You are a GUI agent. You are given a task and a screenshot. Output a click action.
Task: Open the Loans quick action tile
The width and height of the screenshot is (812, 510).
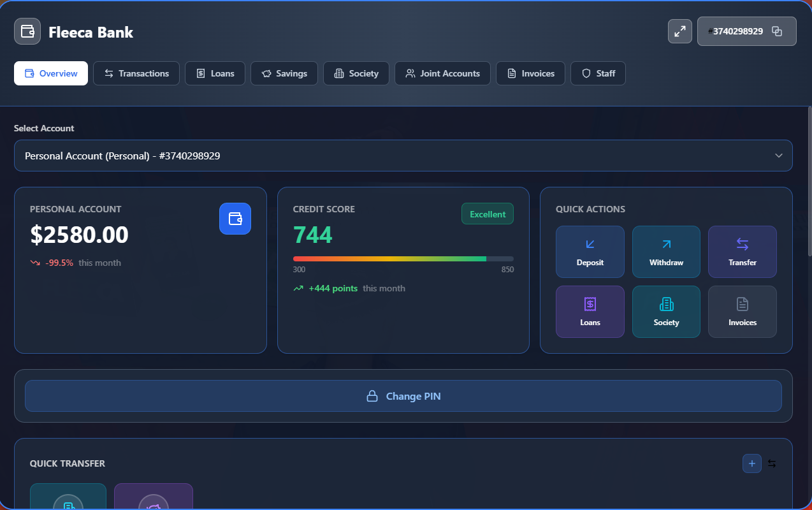590,312
